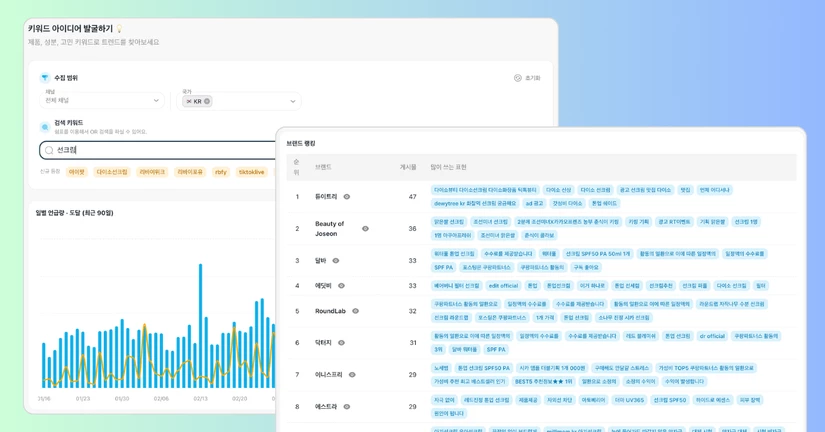Click magnifier icon inside the keyword search field
This screenshot has width=825, height=432.
point(49,150)
